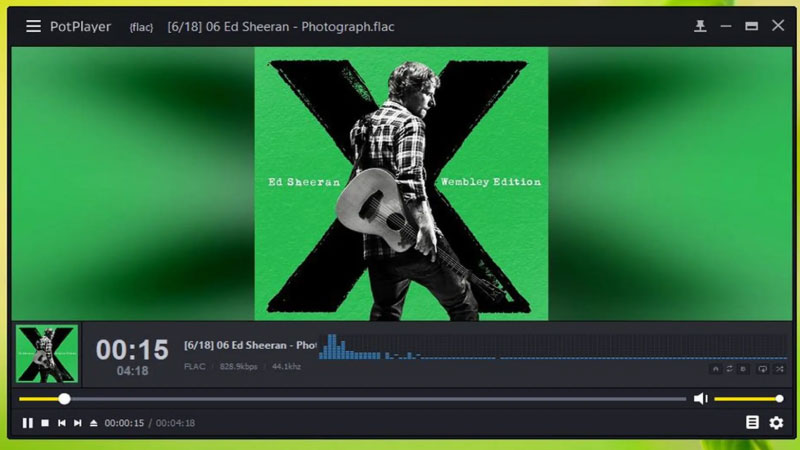The width and height of the screenshot is (800, 450).
Task: Open the settings gear
Action: click(776, 423)
